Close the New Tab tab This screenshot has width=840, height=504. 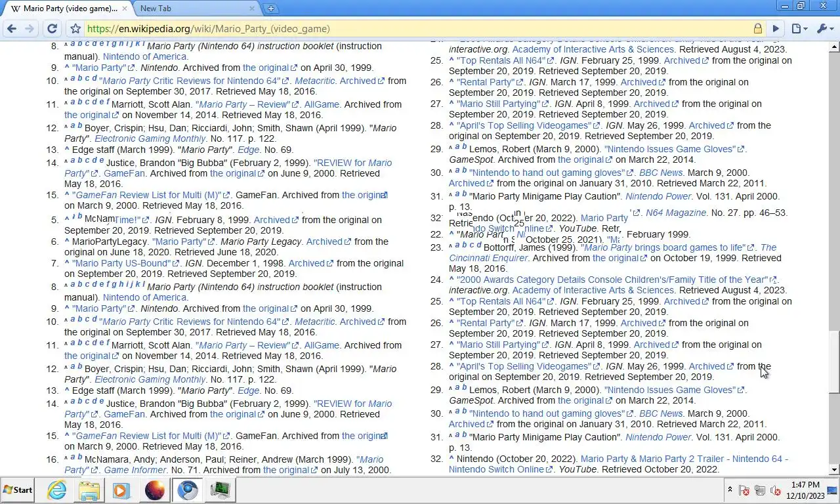[252, 9]
